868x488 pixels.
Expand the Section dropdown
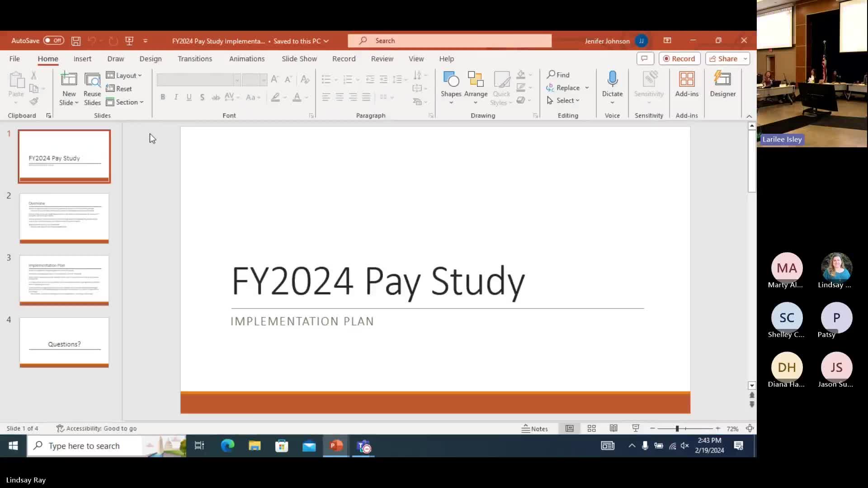coord(125,102)
